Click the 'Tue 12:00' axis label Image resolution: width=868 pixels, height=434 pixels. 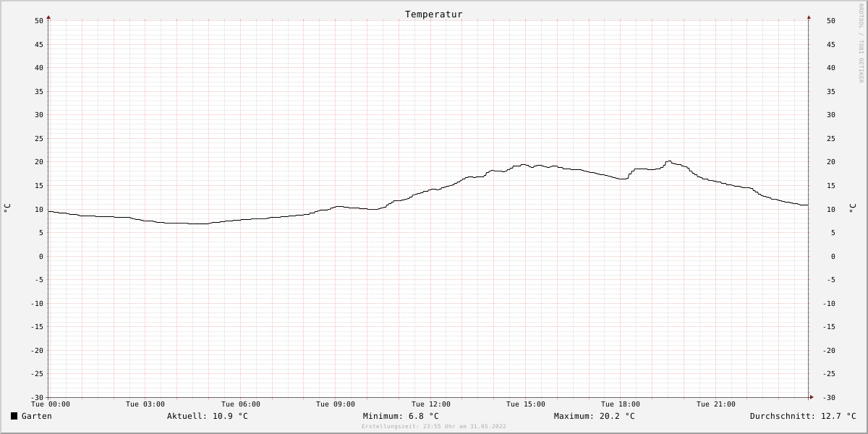(x=431, y=404)
